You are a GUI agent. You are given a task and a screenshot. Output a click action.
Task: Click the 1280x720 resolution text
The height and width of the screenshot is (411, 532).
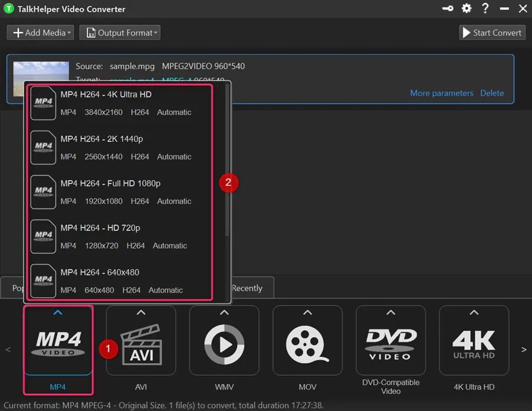coord(101,246)
